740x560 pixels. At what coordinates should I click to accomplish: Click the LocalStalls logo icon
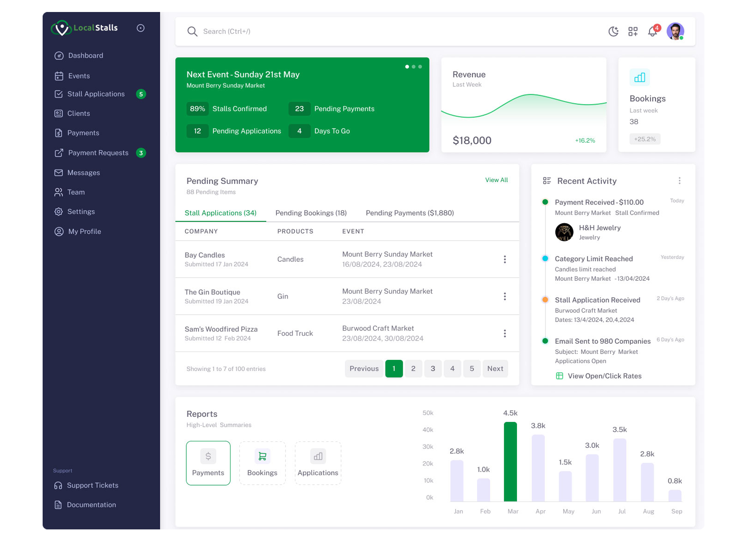point(61,28)
